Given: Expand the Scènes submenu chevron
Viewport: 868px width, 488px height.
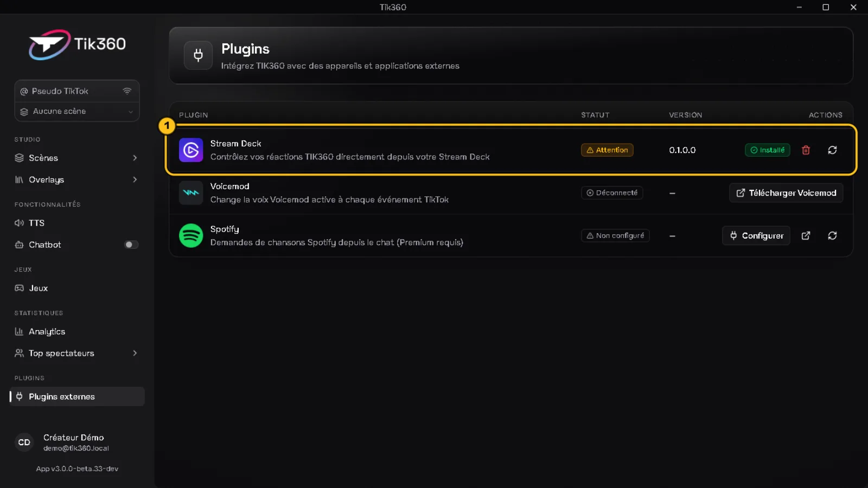Looking at the screenshot, I should pyautogui.click(x=135, y=158).
